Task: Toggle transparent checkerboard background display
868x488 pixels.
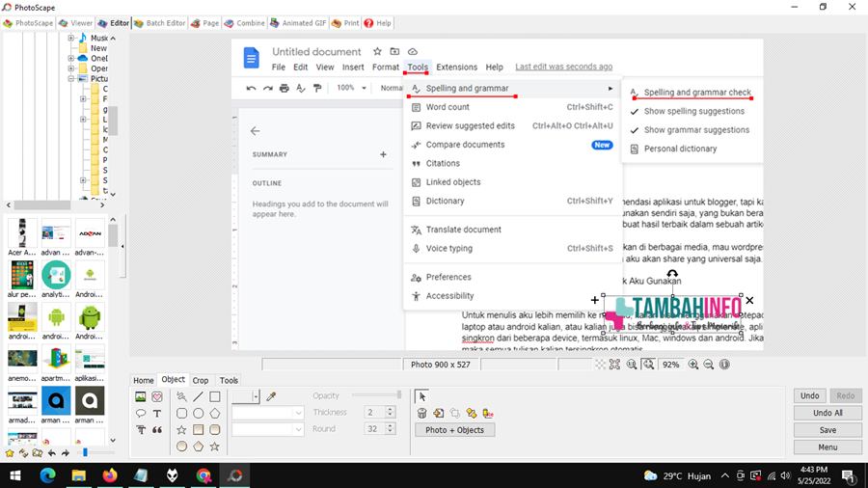Action: (600, 364)
